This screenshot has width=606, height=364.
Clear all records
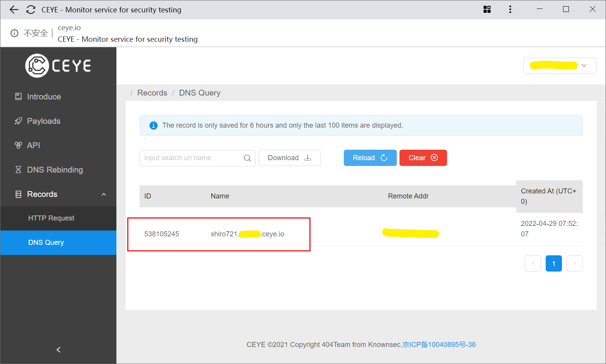(423, 158)
